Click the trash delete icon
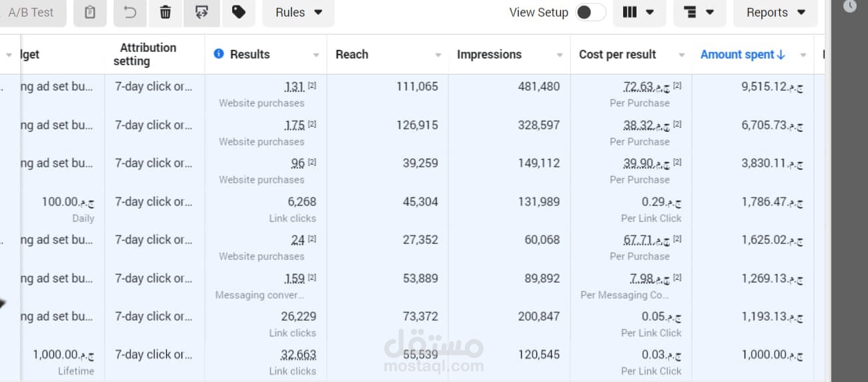 point(165,12)
